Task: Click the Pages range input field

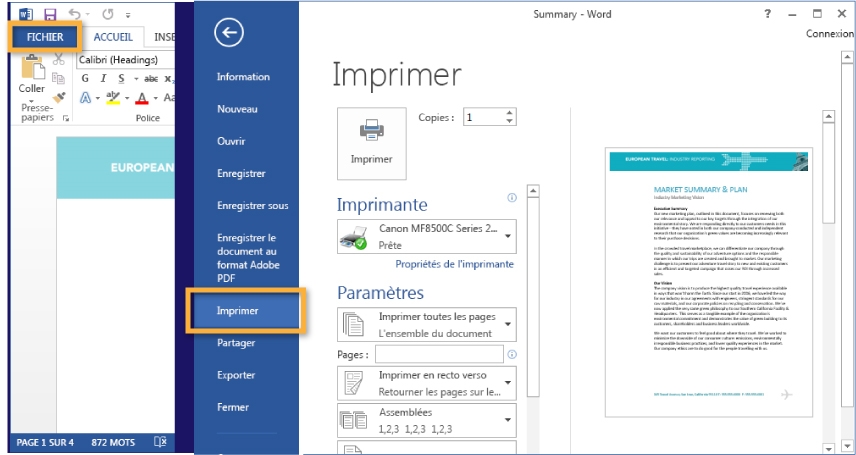Action: [439, 354]
